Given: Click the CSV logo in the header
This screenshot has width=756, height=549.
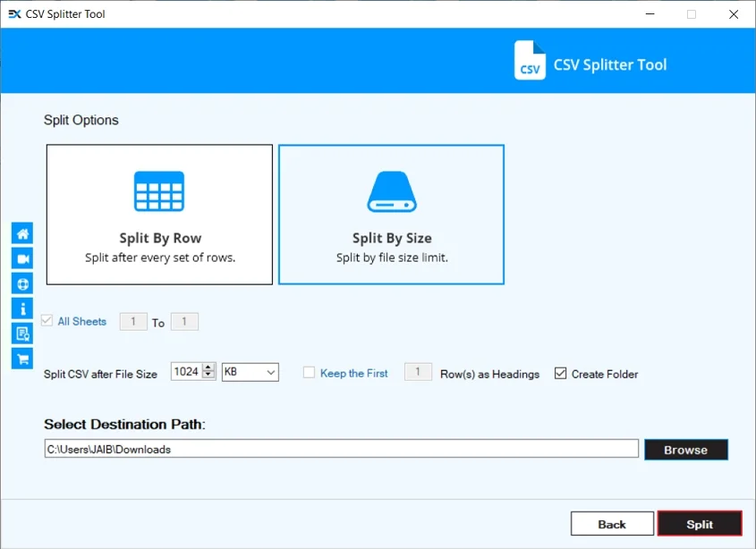Looking at the screenshot, I should click(529, 61).
